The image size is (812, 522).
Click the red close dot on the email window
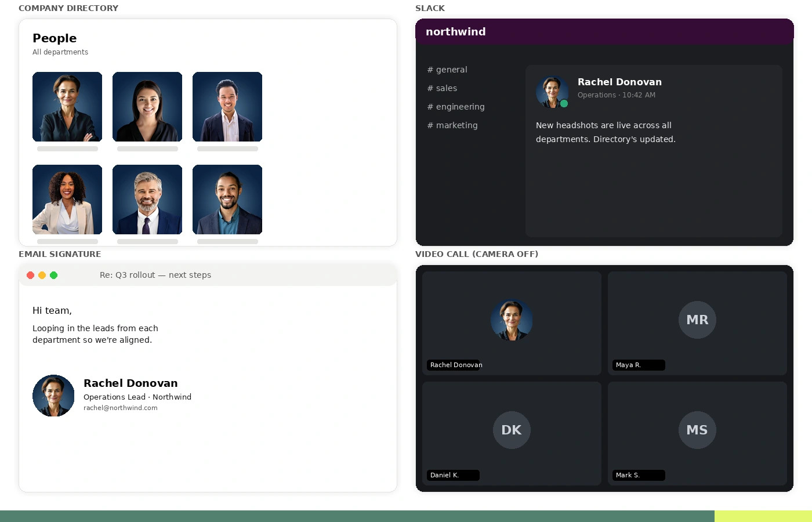pos(31,275)
